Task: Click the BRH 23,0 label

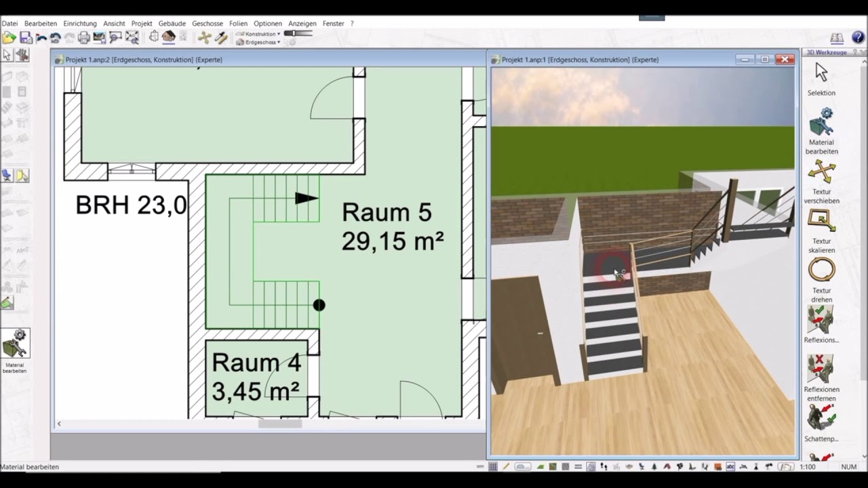Action: point(131,205)
